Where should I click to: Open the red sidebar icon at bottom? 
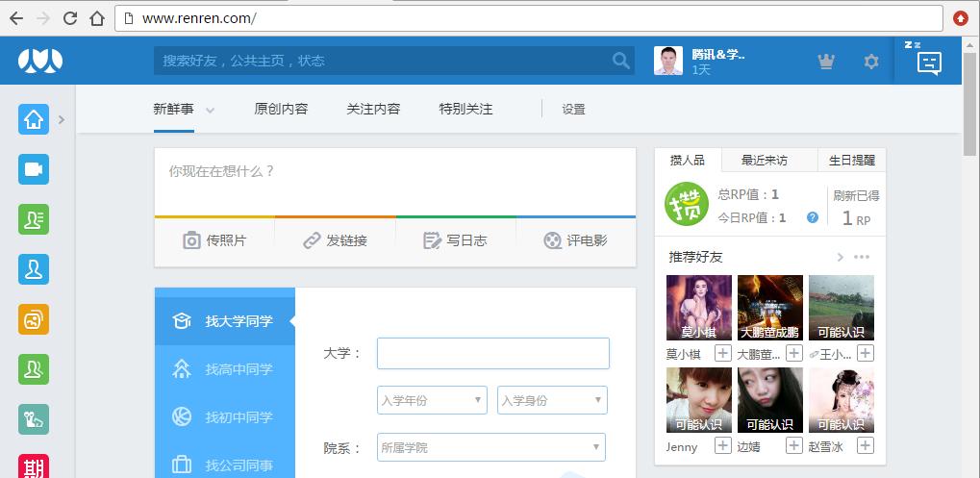[x=34, y=466]
